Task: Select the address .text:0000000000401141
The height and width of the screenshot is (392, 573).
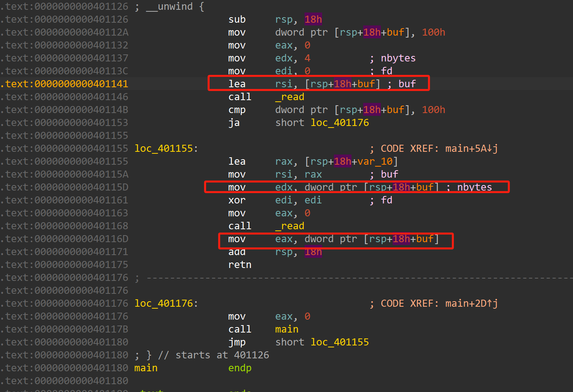Action: (64, 84)
